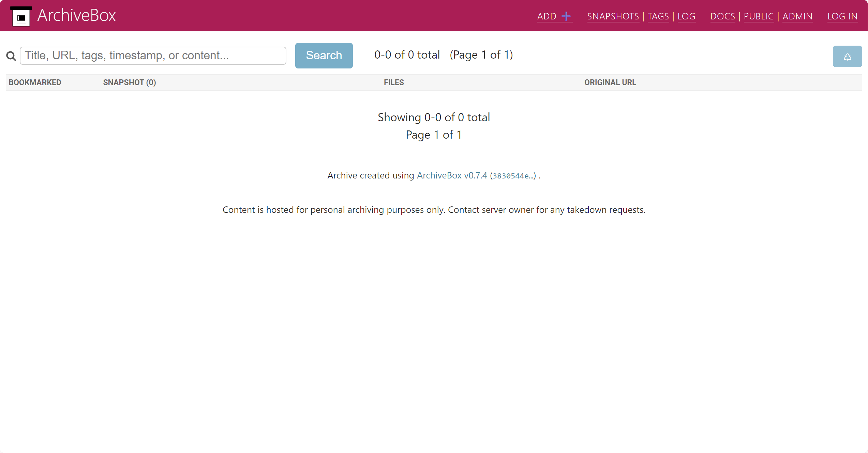
Task: Focus the Title, URL, tags search field
Action: coord(153,56)
